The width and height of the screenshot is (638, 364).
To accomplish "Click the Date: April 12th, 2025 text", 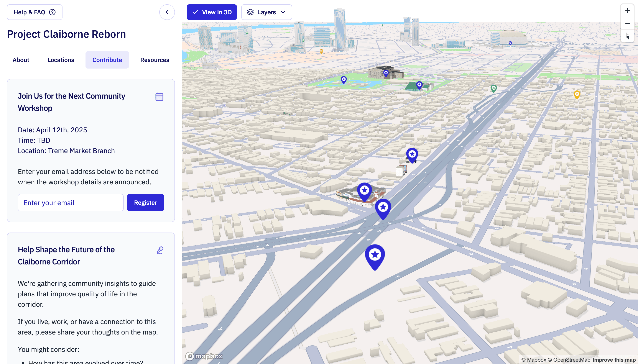I will click(x=52, y=130).
